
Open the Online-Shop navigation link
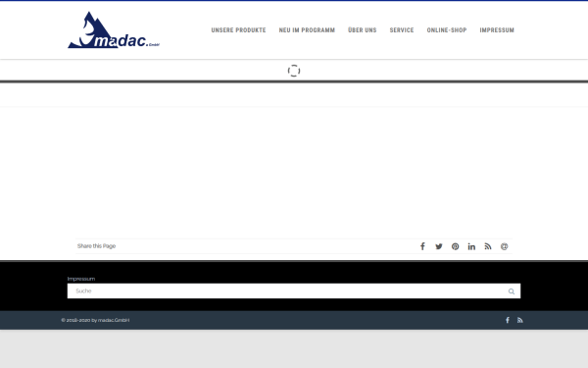pos(447,30)
